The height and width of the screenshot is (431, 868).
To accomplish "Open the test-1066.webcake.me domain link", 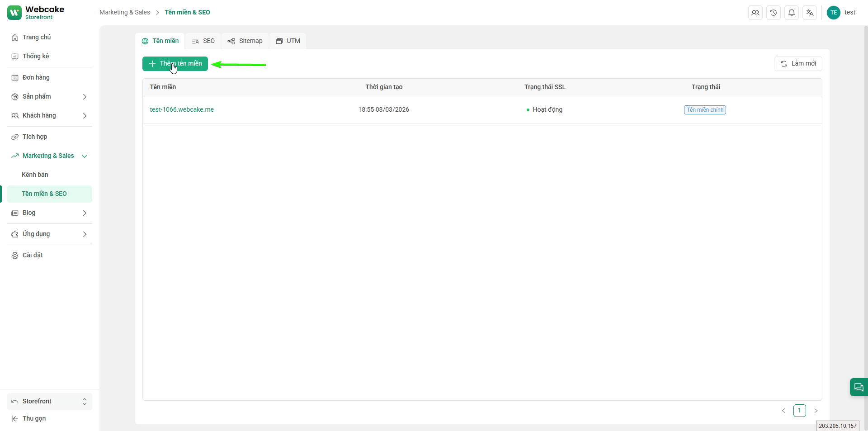I will [182, 109].
